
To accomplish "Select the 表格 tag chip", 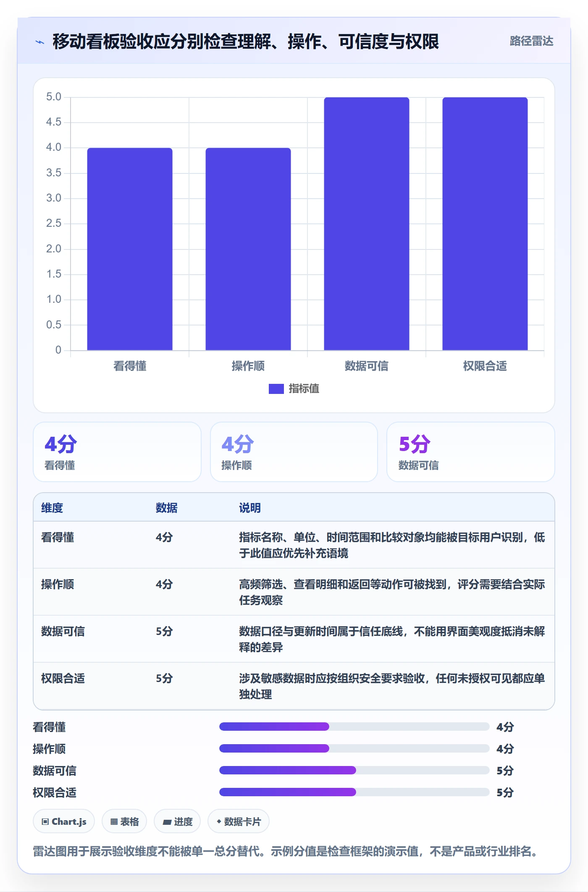I will click(124, 821).
